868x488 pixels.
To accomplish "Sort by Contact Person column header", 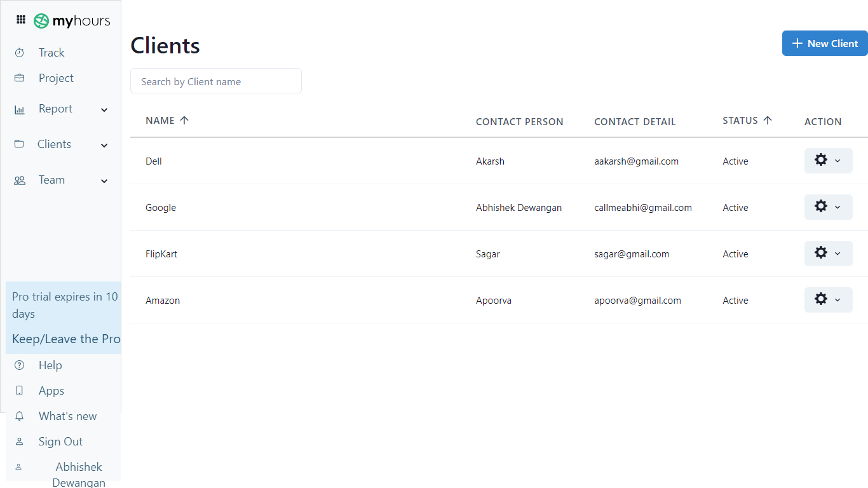I will (x=520, y=122).
